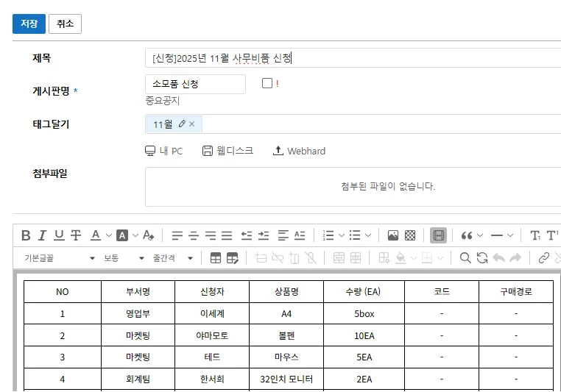Image resolution: width=561 pixels, height=392 pixels.
Task: Open the 기본글꼴 font dropdown
Action: point(60,258)
